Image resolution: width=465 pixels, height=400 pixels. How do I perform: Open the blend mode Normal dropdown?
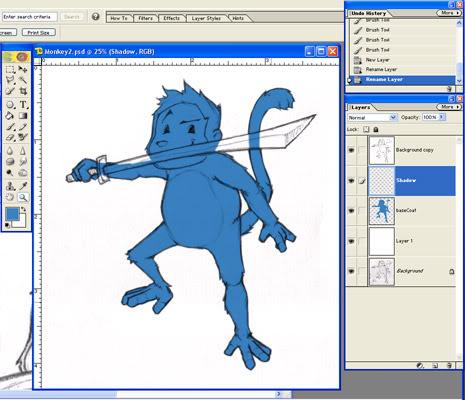(x=372, y=117)
